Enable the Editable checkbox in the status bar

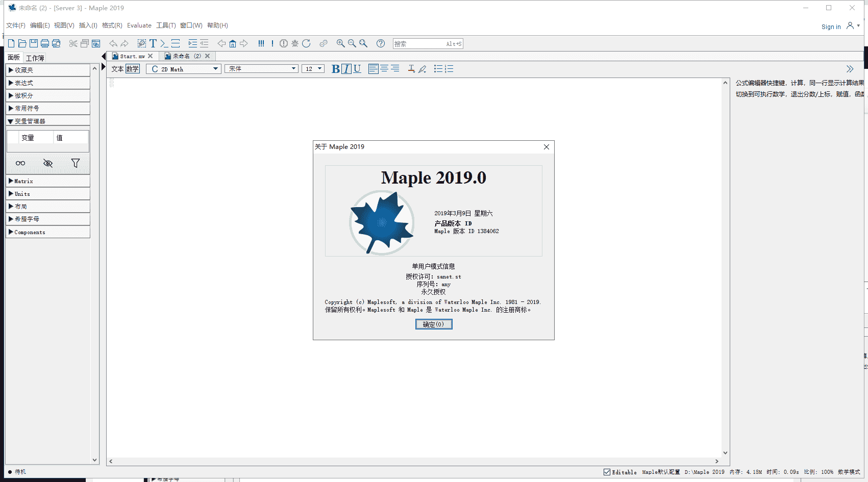[607, 472]
